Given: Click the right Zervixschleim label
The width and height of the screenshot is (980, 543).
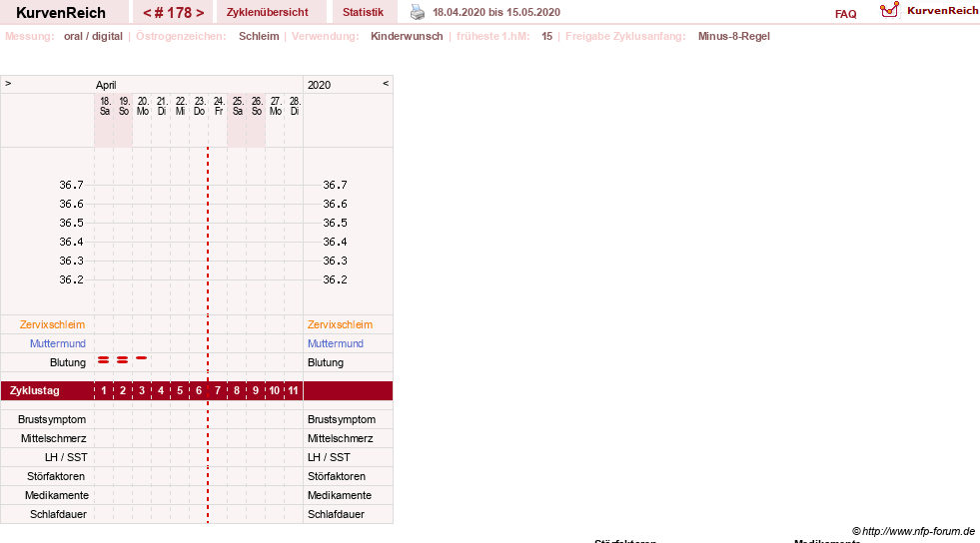Looking at the screenshot, I should (340, 324).
